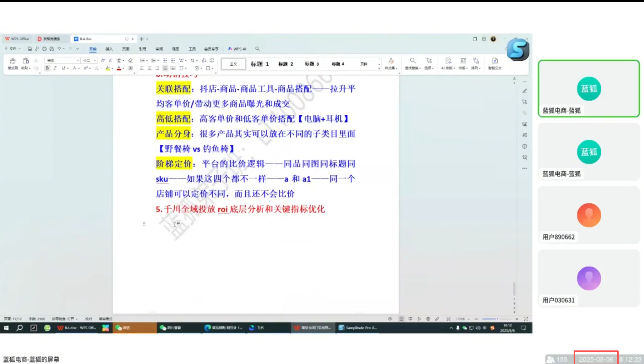The width and height of the screenshot is (644, 364).
Task: Toggle italic formatting button
Action: tap(55, 68)
